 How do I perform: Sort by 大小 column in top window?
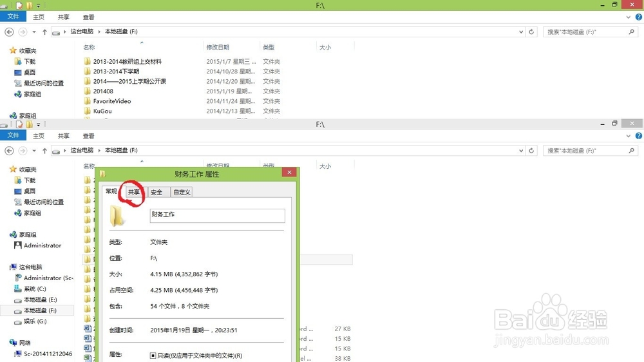[x=325, y=47]
